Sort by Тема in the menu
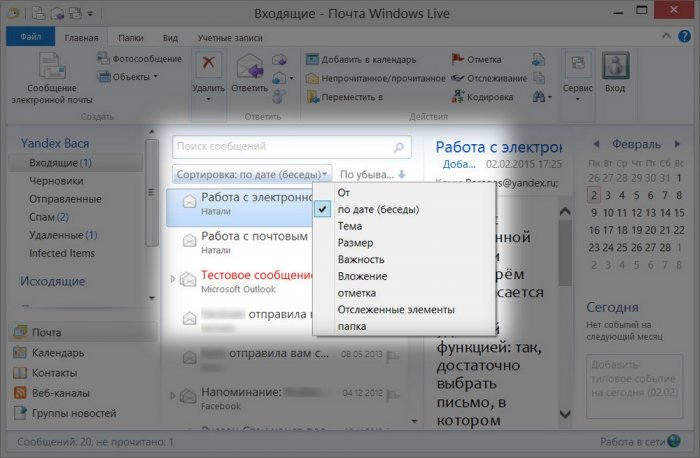Image resolution: width=700 pixels, height=458 pixels. (x=405, y=226)
